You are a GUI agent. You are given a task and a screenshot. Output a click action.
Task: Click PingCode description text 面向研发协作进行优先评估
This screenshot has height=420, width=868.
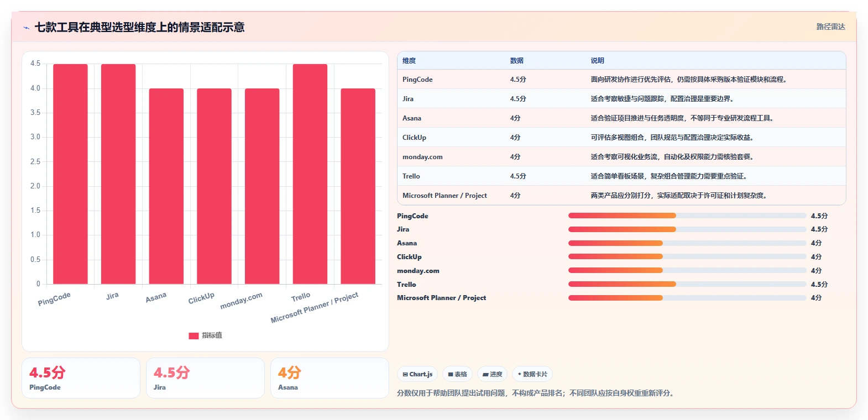click(630, 80)
